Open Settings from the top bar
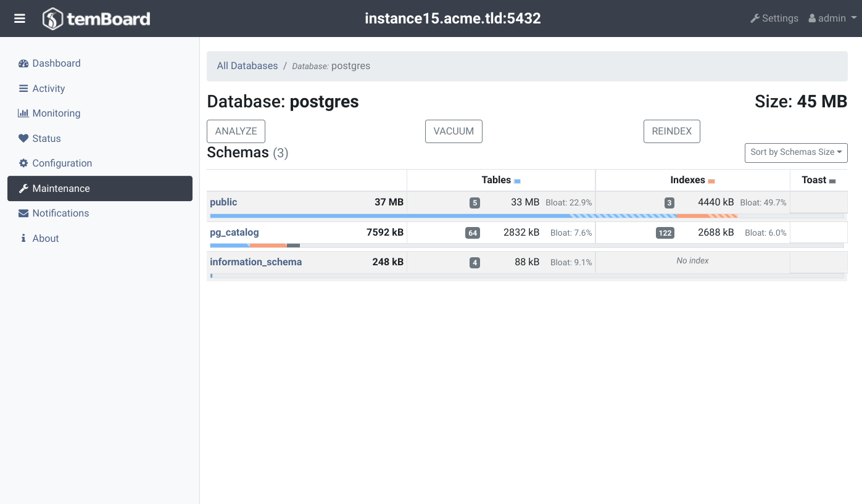Screen dimensions: 862x504 click(x=774, y=19)
